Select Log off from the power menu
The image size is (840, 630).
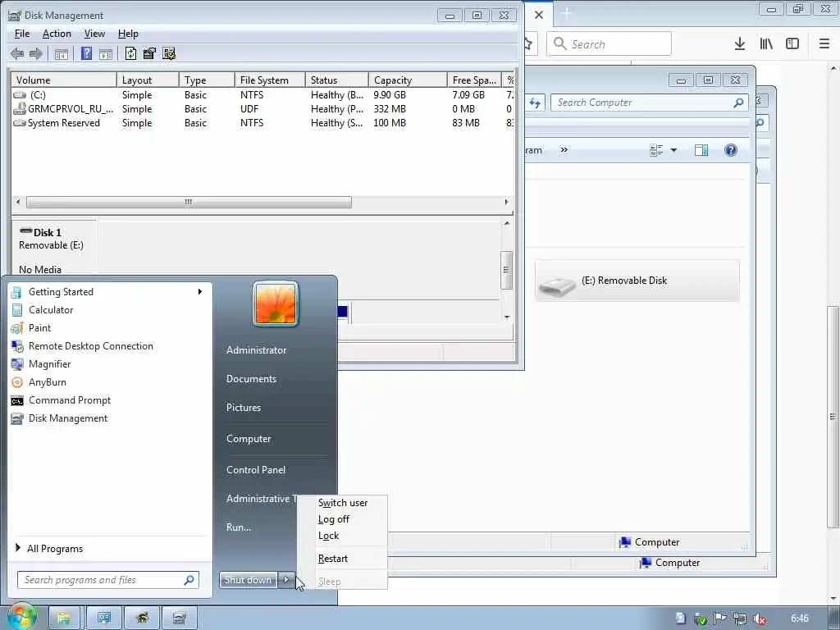click(333, 519)
